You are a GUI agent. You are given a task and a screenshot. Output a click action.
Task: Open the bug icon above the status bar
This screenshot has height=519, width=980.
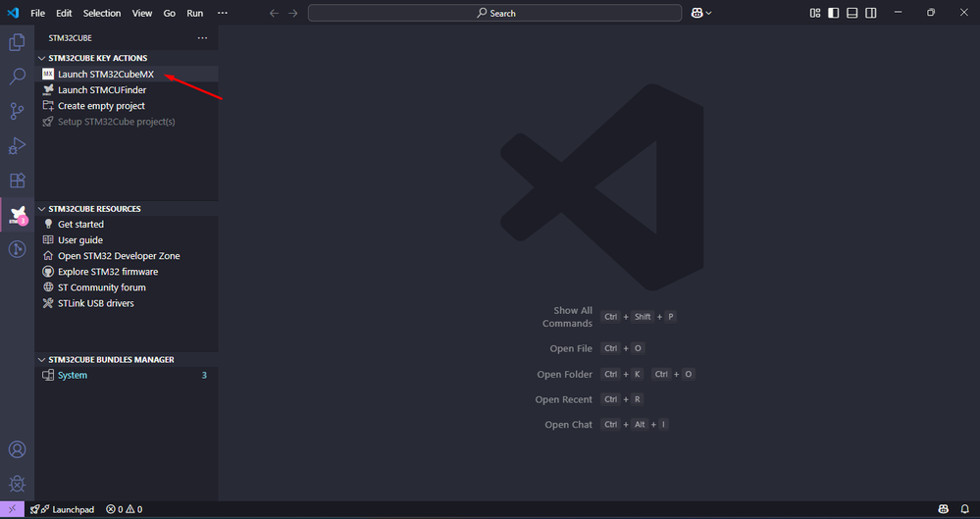click(17, 484)
